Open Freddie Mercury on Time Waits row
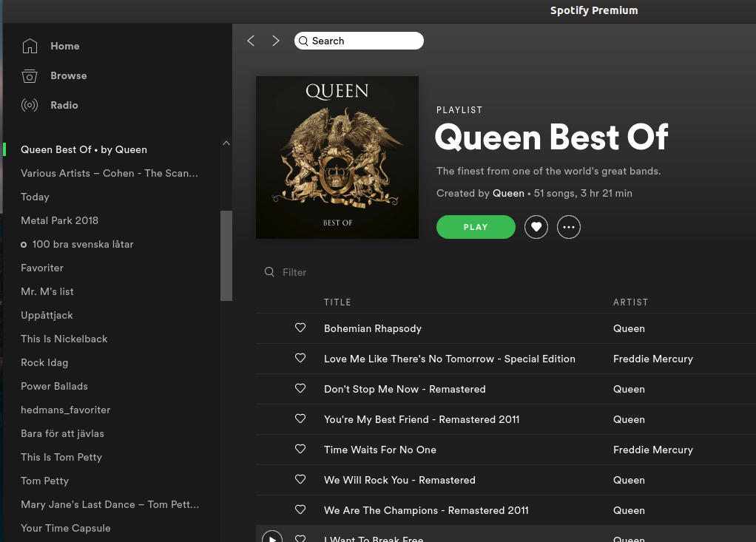756x542 pixels. tap(653, 450)
